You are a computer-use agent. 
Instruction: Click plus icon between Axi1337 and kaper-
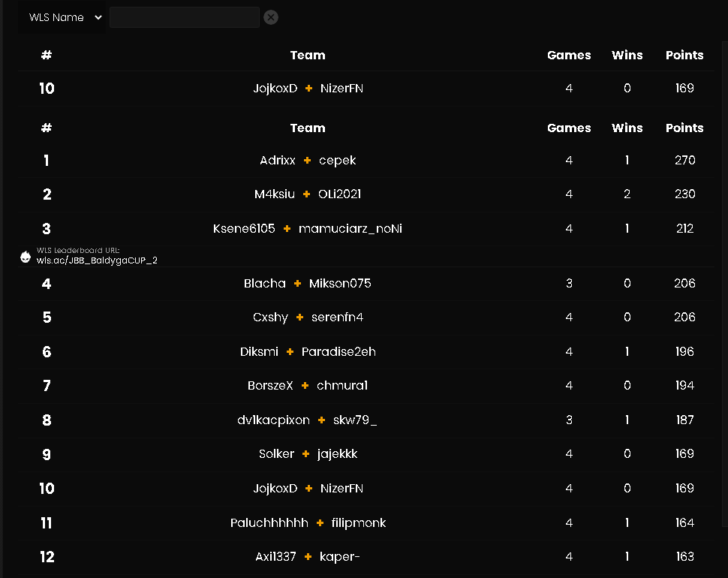point(308,557)
